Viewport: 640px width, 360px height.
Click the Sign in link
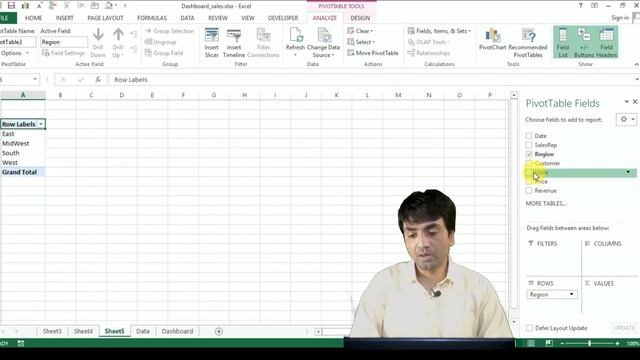pos(620,18)
